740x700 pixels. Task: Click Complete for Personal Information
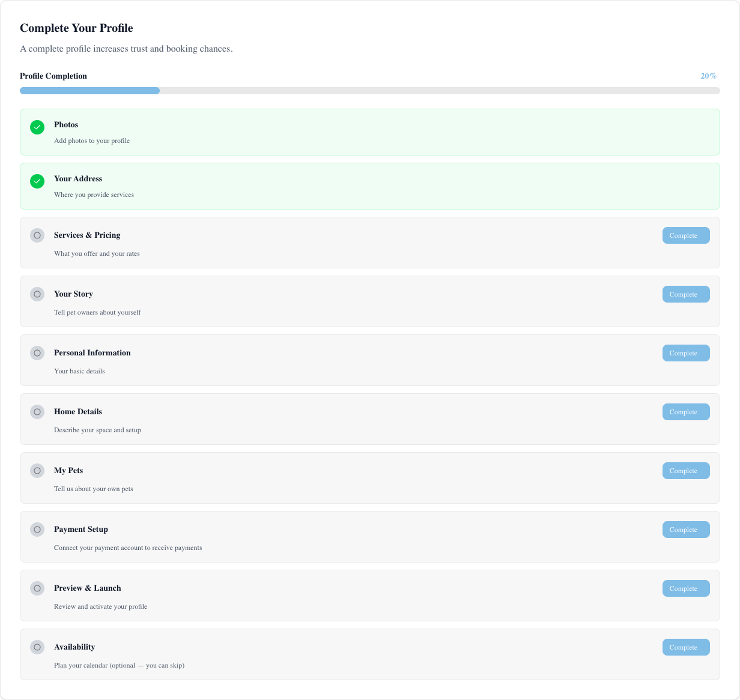(x=685, y=353)
